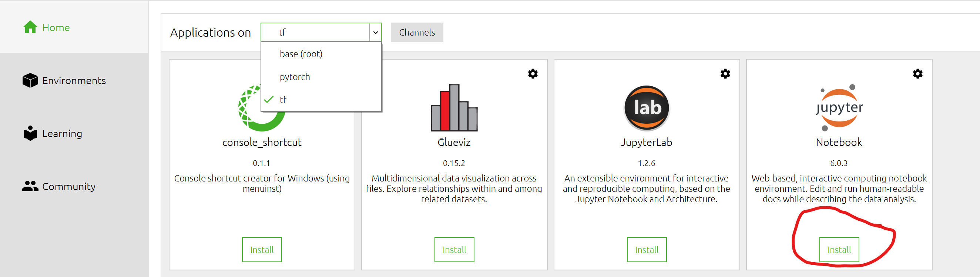The width and height of the screenshot is (980, 277).
Task: Click the Community people icon
Action: coord(30,186)
